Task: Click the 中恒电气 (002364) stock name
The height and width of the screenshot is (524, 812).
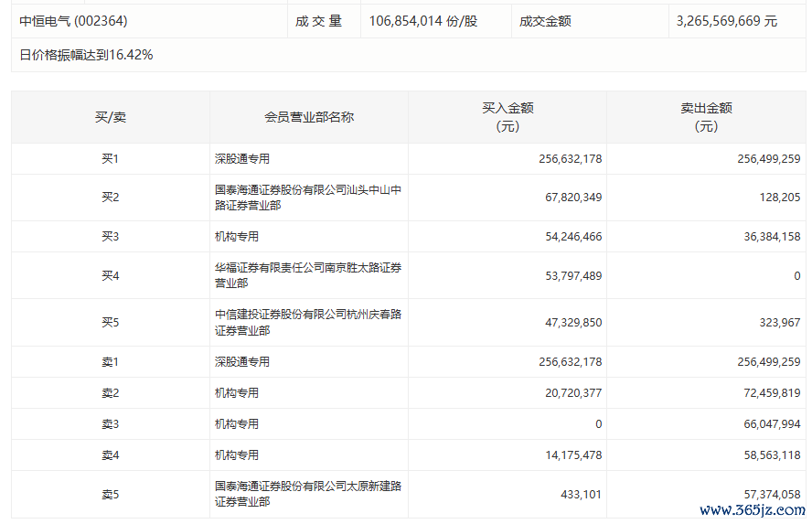Action: [x=69, y=21]
